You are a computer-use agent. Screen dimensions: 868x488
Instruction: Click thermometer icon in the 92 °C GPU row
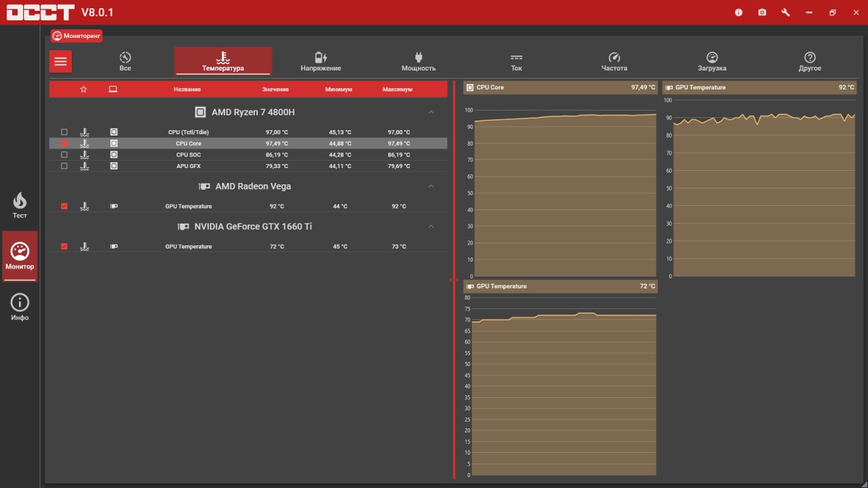pos(85,206)
